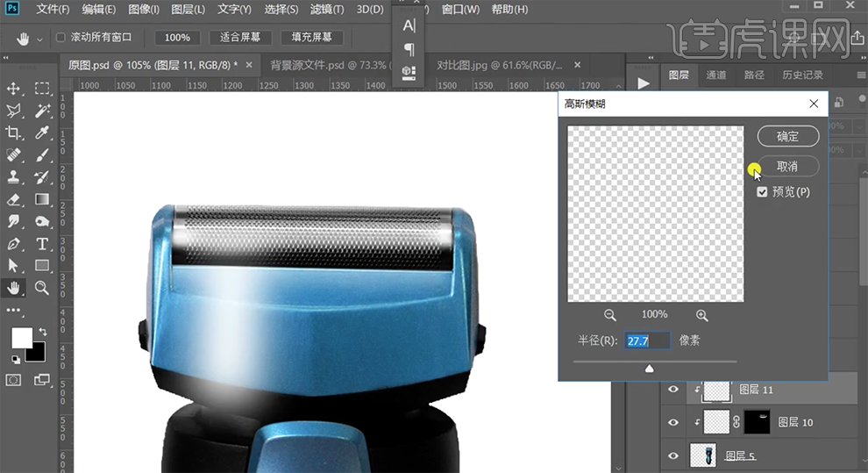Click the blur radius slider handle
This screenshot has height=473, width=868.
coord(650,369)
